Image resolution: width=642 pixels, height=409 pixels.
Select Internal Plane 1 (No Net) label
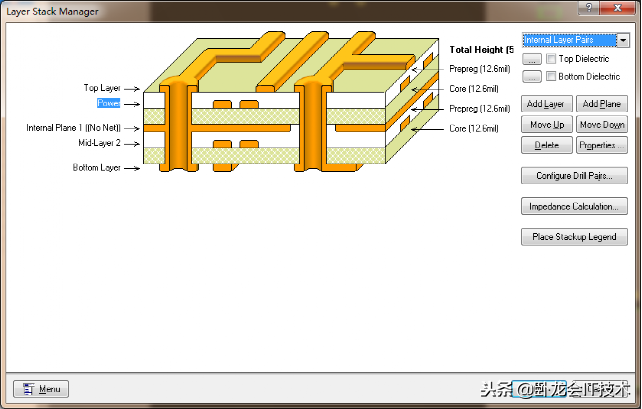click(74, 128)
